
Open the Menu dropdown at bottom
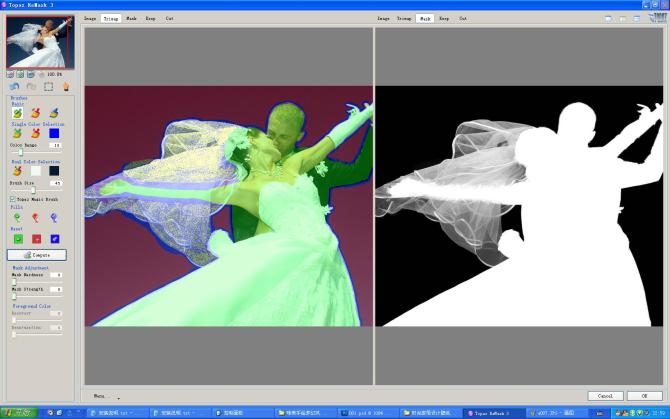pos(103,396)
